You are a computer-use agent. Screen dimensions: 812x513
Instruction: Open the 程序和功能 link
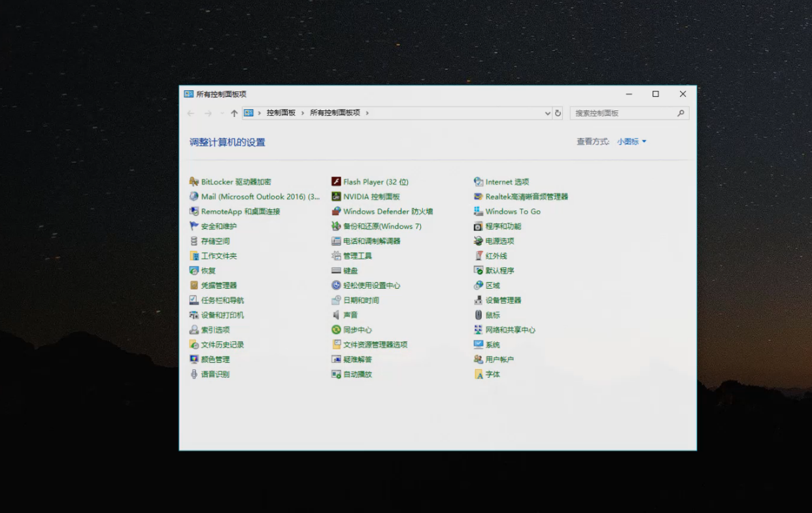pyautogui.click(x=503, y=226)
